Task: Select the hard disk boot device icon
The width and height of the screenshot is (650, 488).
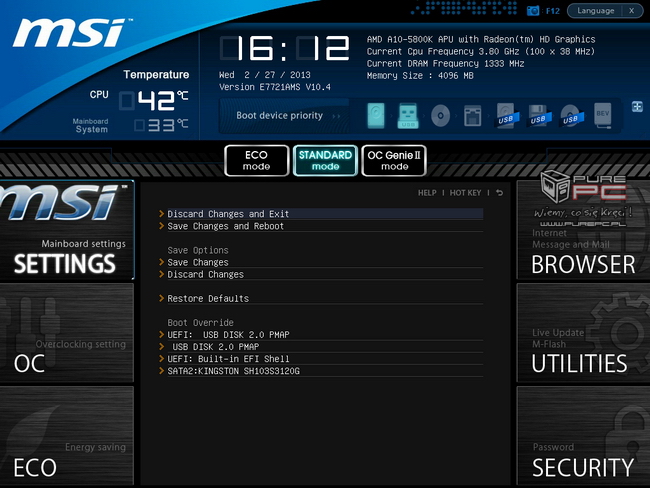Action: pos(376,116)
